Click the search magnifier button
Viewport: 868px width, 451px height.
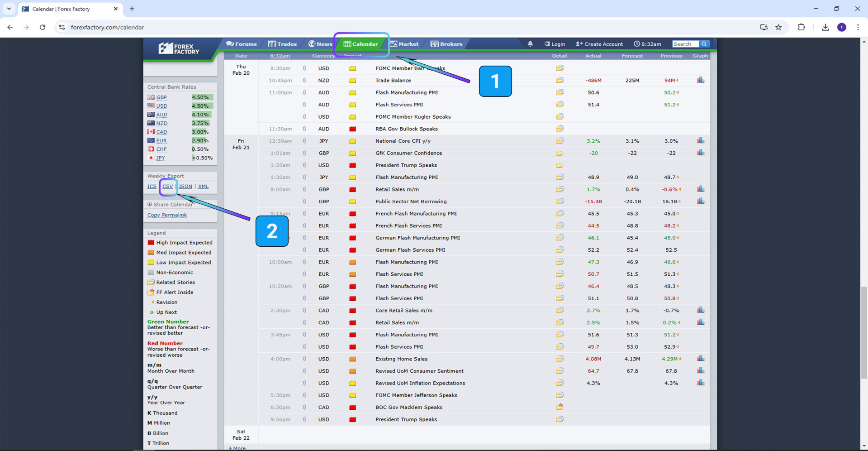(x=704, y=44)
